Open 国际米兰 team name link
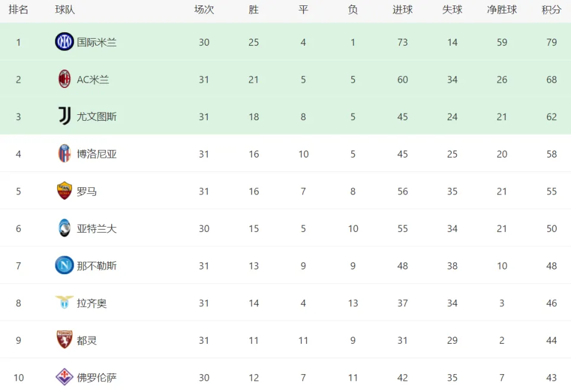The image size is (571, 392). 96,42
